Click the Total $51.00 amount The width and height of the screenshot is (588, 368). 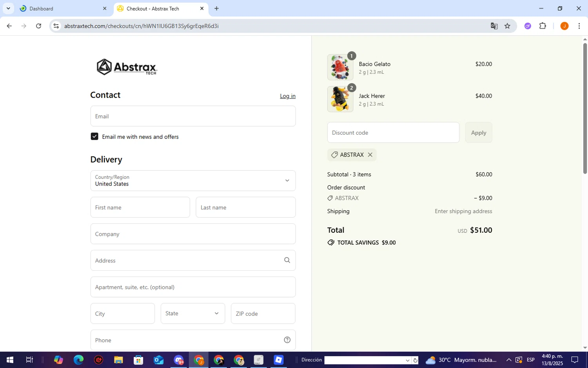(481, 230)
